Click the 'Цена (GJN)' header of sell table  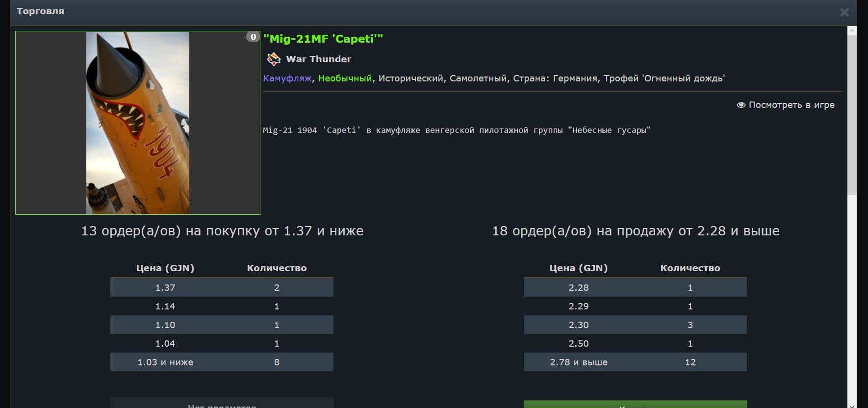coord(579,268)
